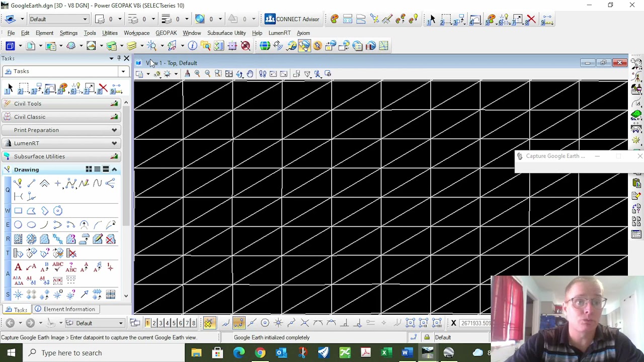Viewport: 644px width, 362px height.
Task: Toggle Midpoint snap mode
Action: click(x=252, y=323)
